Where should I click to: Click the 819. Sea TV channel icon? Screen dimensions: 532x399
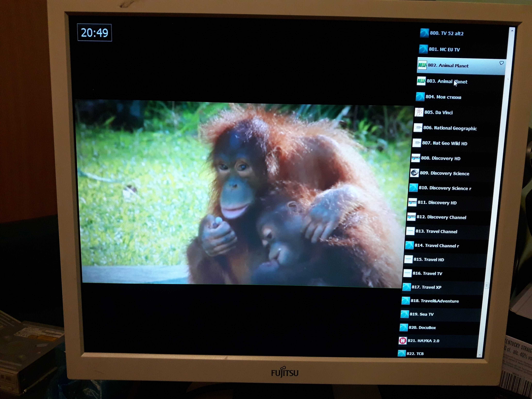[405, 314]
